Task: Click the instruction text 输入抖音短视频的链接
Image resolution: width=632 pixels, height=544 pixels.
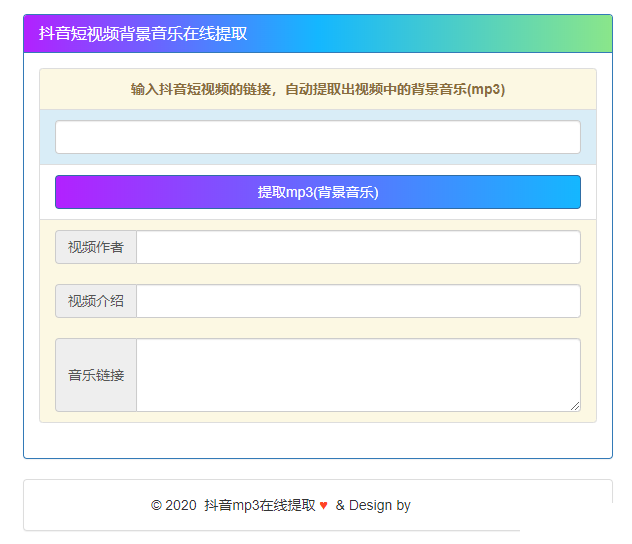Action: pyautogui.click(x=201, y=89)
